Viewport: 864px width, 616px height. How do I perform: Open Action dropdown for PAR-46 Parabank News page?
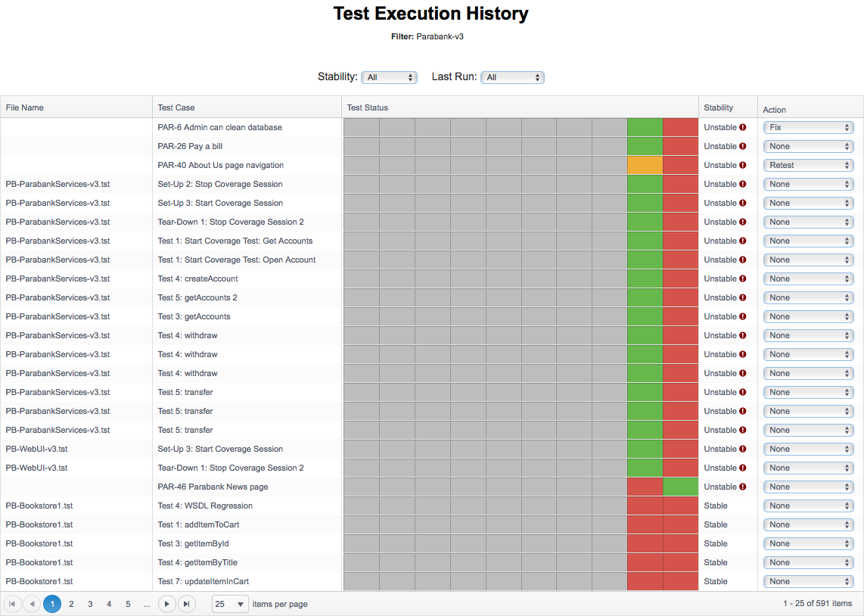(x=808, y=487)
